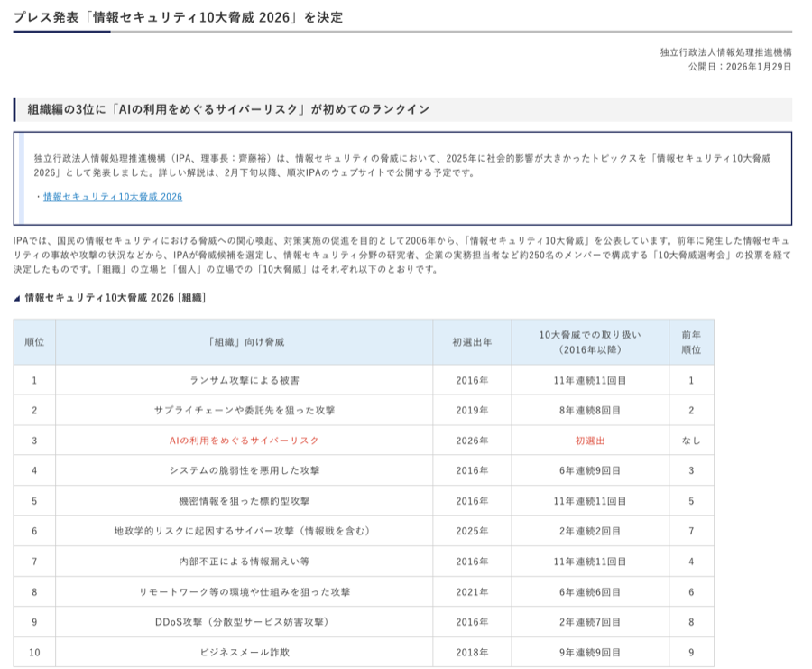Click the 6年連続6回目 cell

[x=590, y=591]
